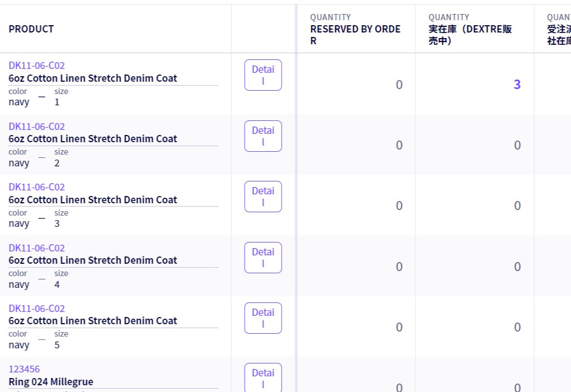The height and width of the screenshot is (392, 571).
Task: Click 実在庫 quantity 0 for navy size 4
Action: 517,267
